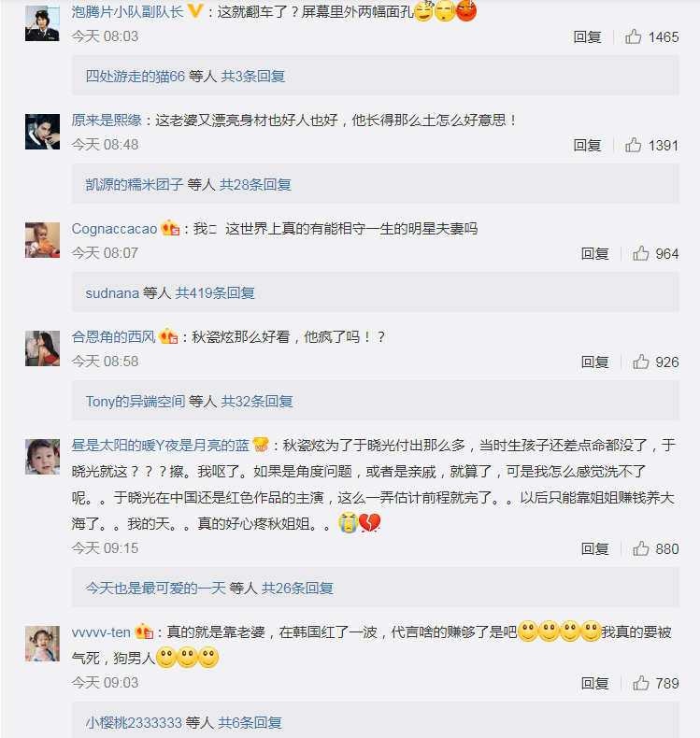
Task: Click vvvvv-ten's profile picture
Action: click(42, 644)
